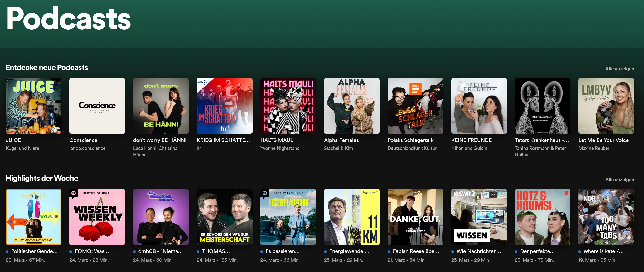Viewport: 644px width, 272px height.
Task: Click the Yvonne Nightstand creator name
Action: (280, 148)
